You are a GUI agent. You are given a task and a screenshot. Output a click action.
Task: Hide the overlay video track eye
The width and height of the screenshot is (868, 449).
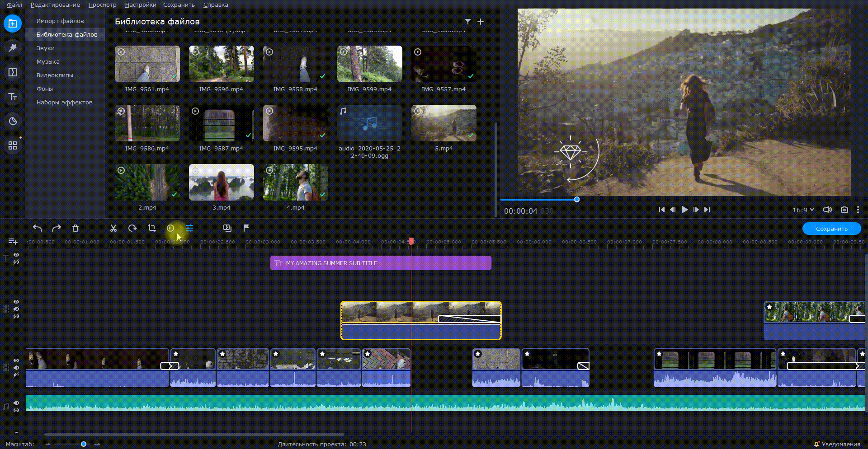16,302
